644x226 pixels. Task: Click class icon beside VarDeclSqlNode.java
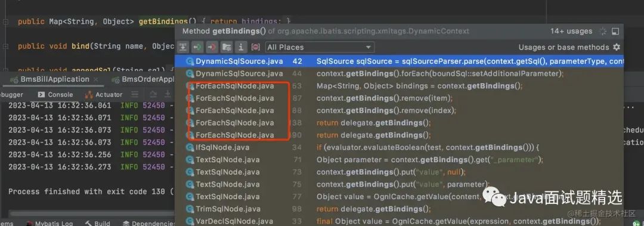click(190, 221)
